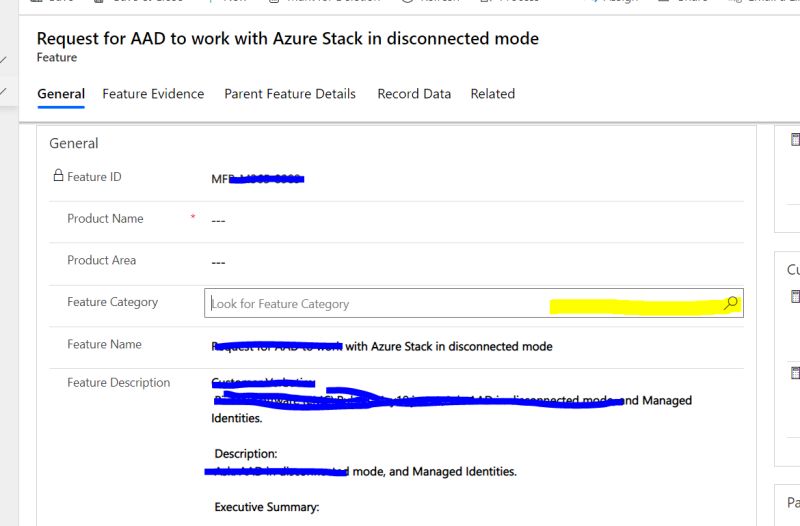Click the Product Name field label
This screenshot has height=526, width=800.
(105, 218)
